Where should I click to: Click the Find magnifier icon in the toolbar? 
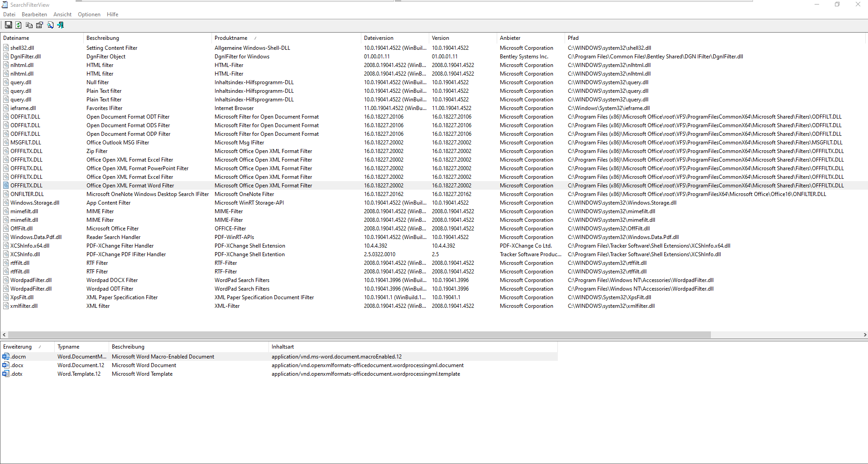tap(50, 25)
